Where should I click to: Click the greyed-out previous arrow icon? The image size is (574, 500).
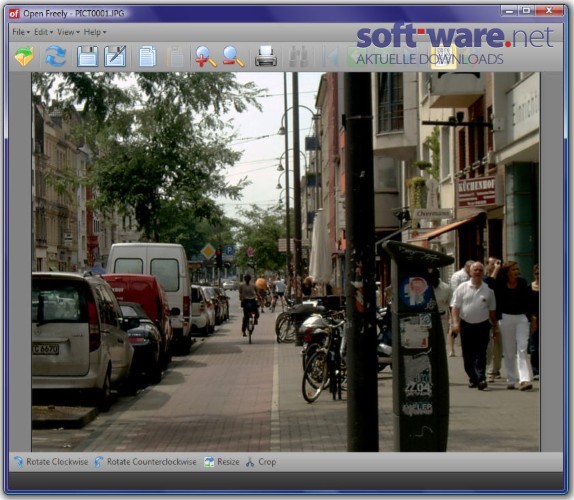331,57
